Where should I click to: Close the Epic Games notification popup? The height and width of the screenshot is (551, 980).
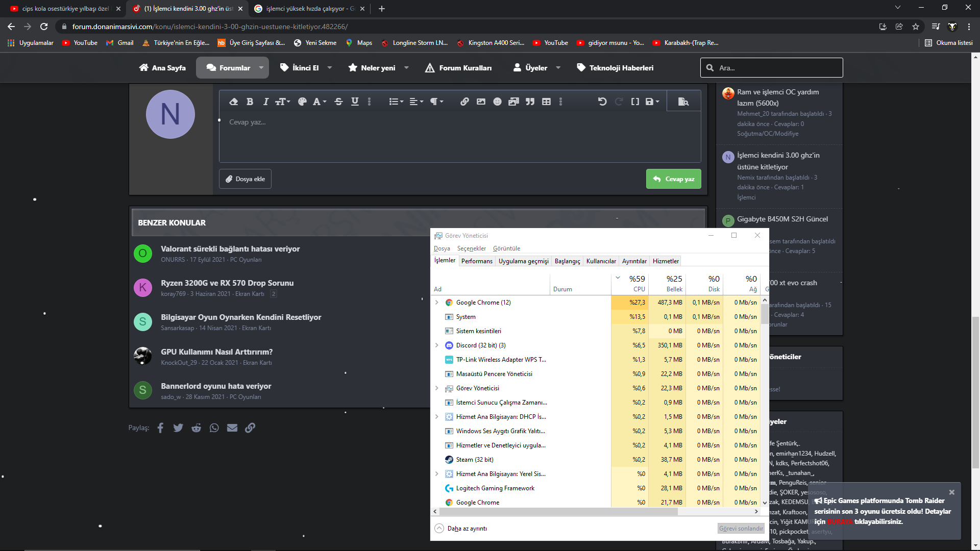(x=951, y=492)
